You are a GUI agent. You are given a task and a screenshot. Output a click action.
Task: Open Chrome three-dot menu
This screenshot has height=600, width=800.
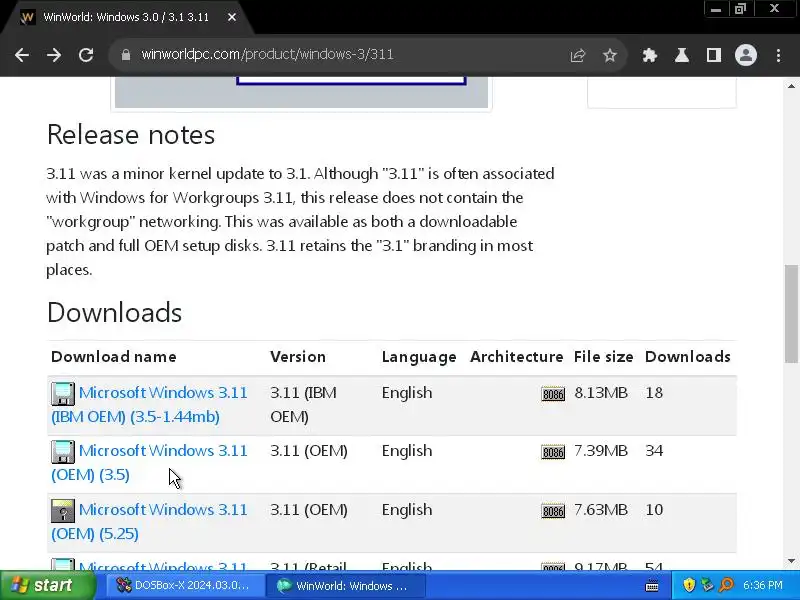tap(778, 55)
